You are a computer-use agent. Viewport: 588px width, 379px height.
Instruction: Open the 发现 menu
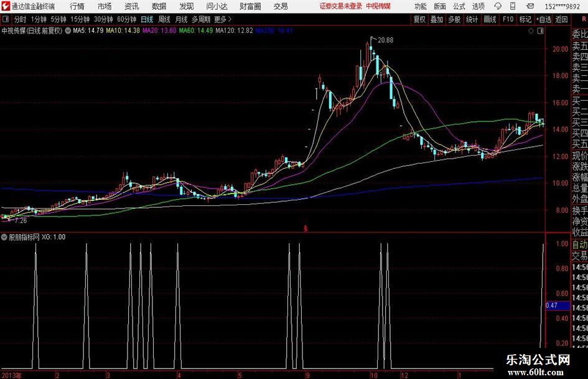click(187, 6)
